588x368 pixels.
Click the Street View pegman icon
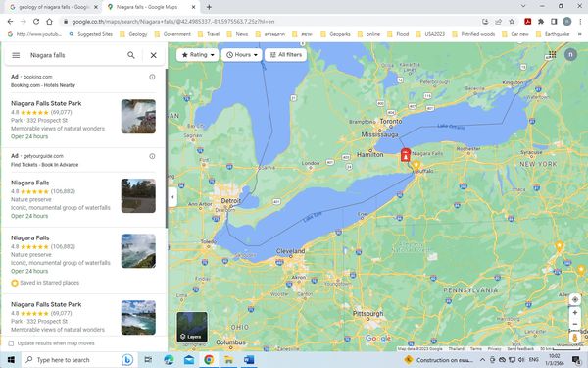[575, 337]
